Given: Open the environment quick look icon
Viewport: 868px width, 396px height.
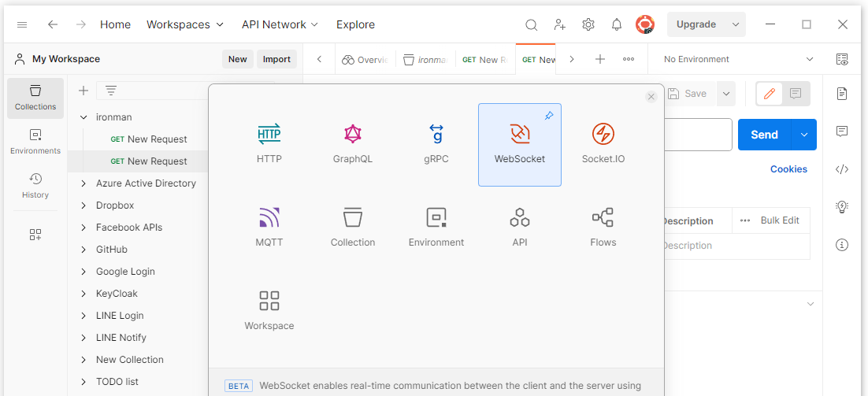Looking at the screenshot, I should tap(842, 59).
